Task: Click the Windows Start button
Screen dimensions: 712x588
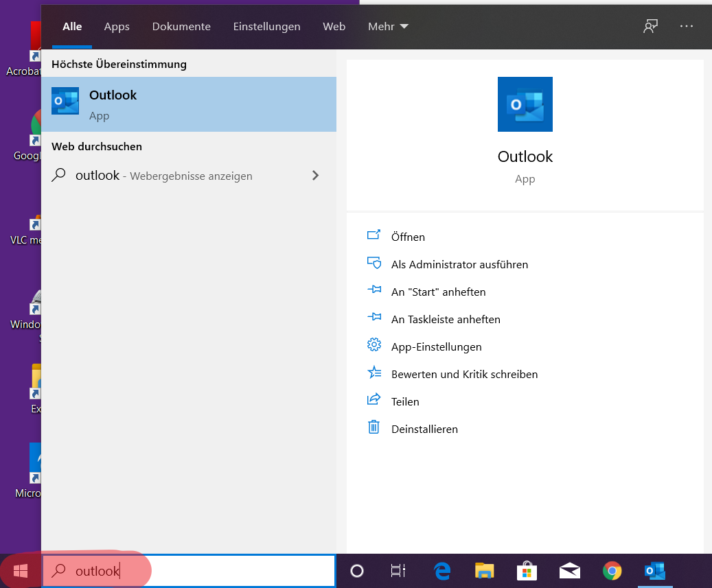Action: coord(20,571)
